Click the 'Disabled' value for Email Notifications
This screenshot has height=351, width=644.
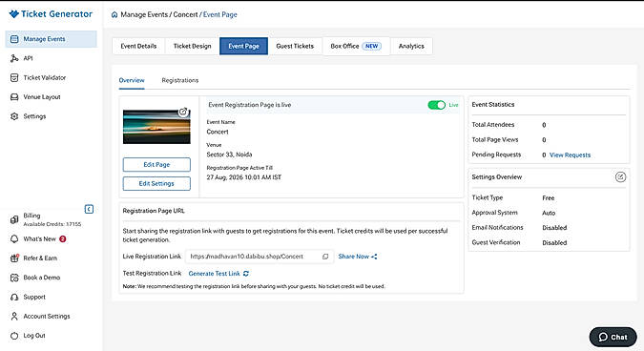554,228
